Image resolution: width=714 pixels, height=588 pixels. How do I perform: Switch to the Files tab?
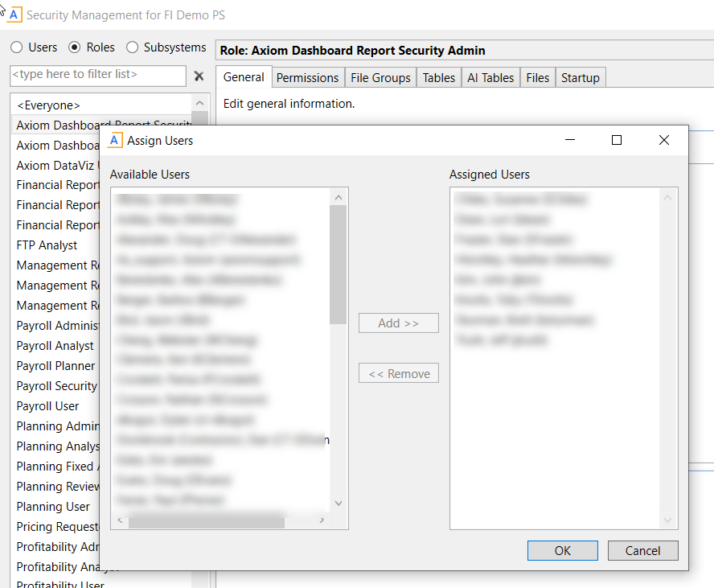point(538,78)
